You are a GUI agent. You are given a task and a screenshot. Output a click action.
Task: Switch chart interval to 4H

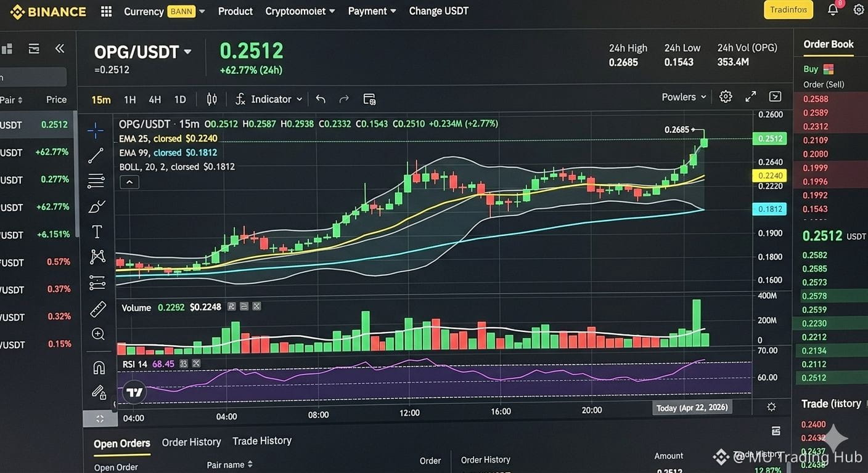(155, 99)
